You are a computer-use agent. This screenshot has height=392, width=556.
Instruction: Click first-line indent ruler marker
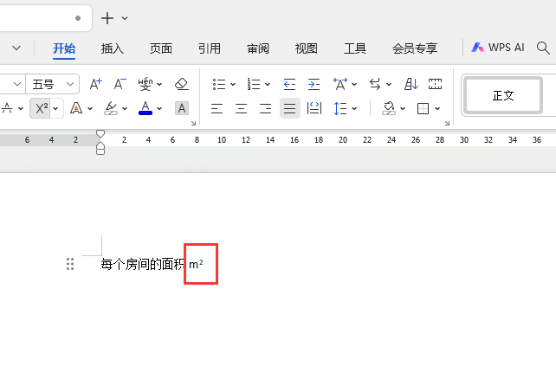point(100,133)
